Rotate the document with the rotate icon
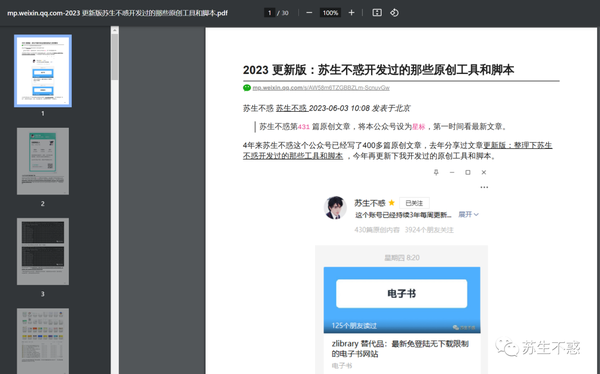The image size is (600, 374). click(x=394, y=13)
